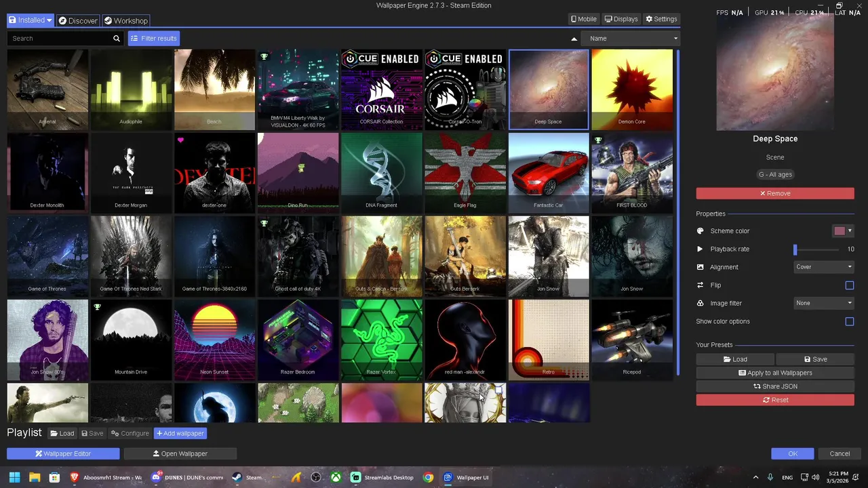The image size is (868, 488).
Task: Click the Playback rate play icon
Action: point(701,249)
